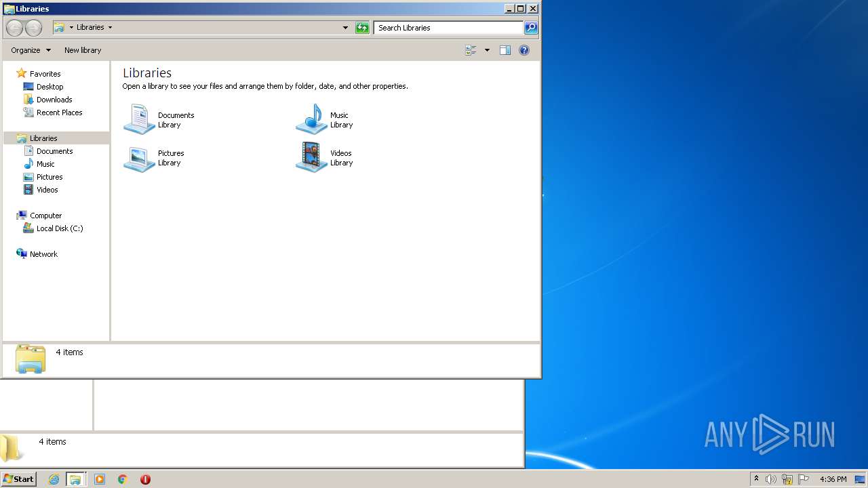868x488 pixels.
Task: Launch Google Chrome from taskbar
Action: click(x=123, y=479)
